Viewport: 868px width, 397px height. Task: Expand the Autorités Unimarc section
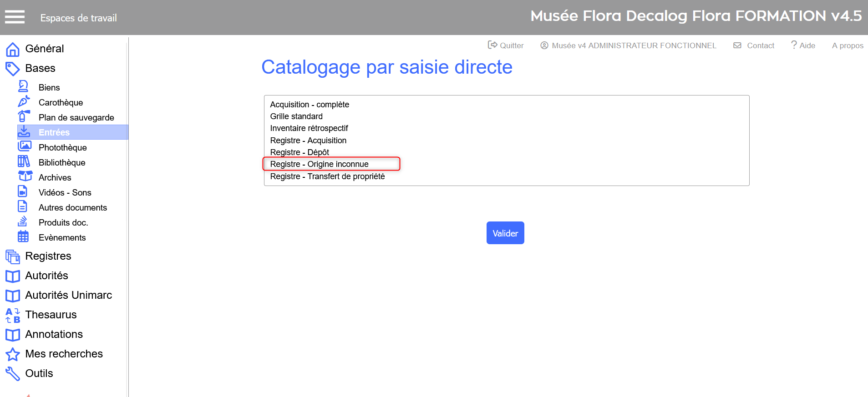pos(68,295)
